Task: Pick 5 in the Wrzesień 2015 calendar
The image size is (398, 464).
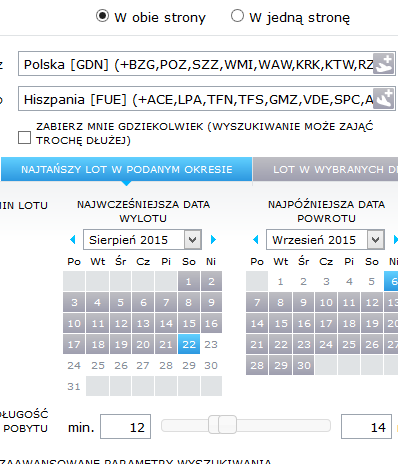Action: [372, 281]
